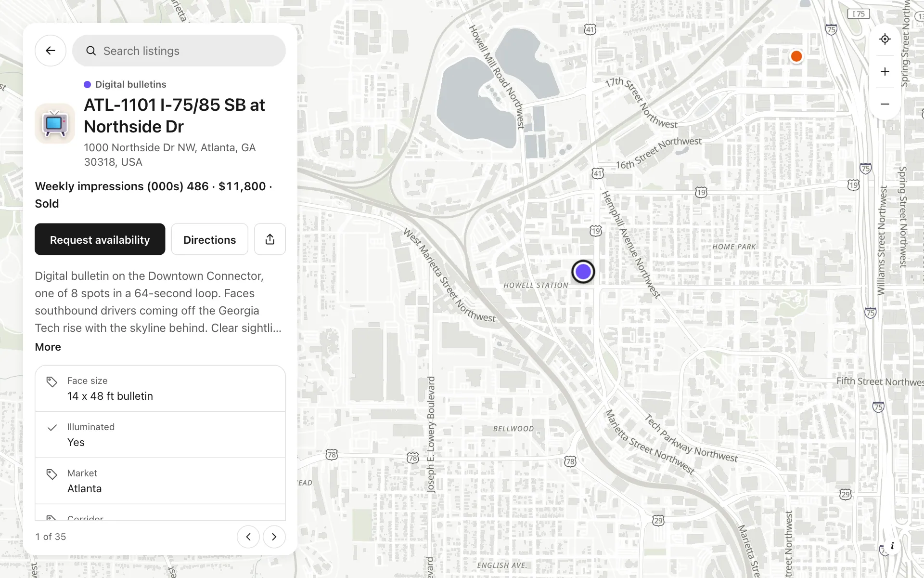Select the orange map marker
Viewport: 924px width, 578px height.
coord(796,56)
